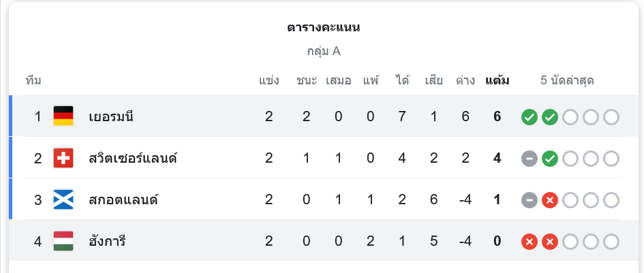Click Scotland's grey draw indicator icon

click(x=529, y=200)
